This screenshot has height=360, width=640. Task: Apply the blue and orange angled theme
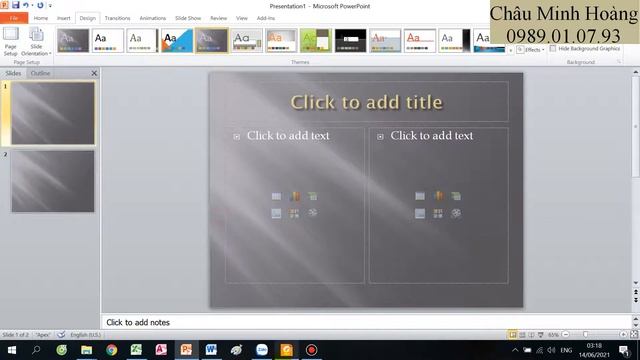(x=177, y=40)
